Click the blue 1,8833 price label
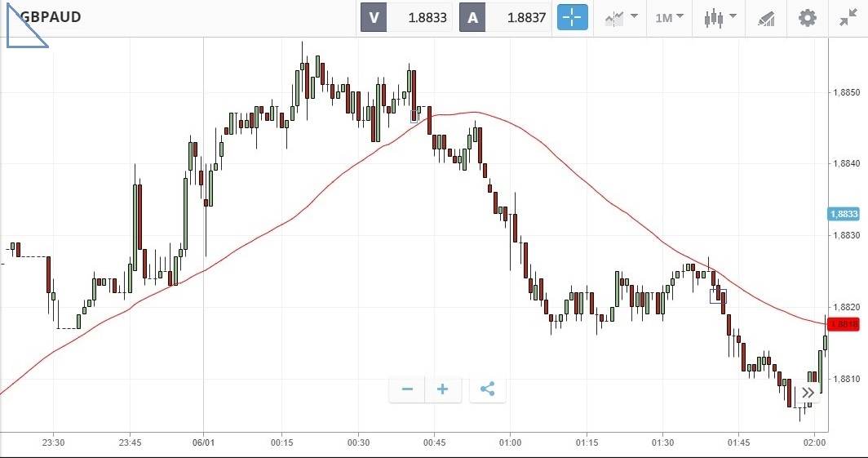This screenshot has width=868, height=458. tap(844, 214)
